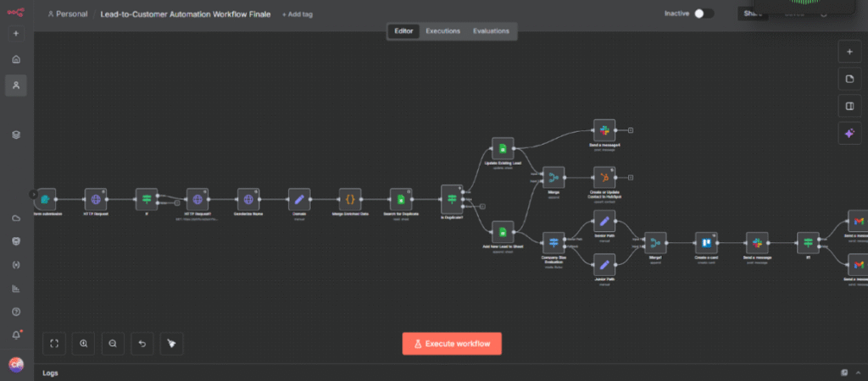
Task: Switch to the Executions tab
Action: (x=442, y=31)
